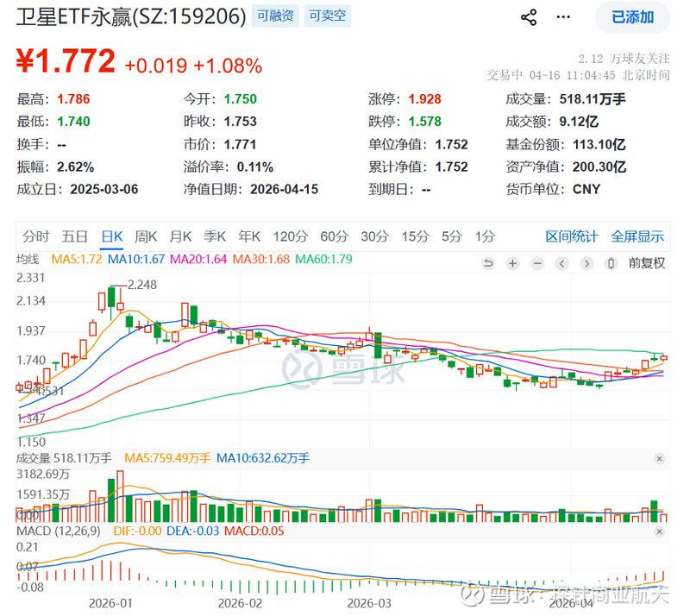Click the 2026-02 date axis label
690x616 pixels.
(x=240, y=603)
